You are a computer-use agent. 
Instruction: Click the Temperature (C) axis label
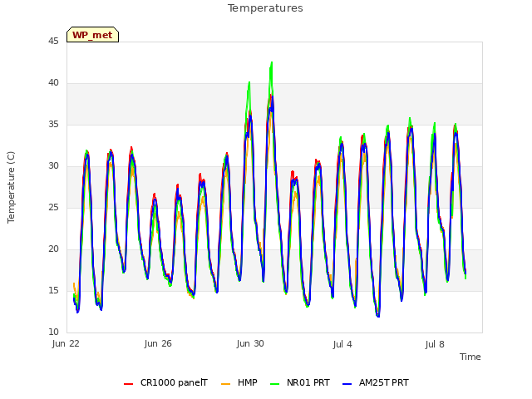click(x=11, y=187)
